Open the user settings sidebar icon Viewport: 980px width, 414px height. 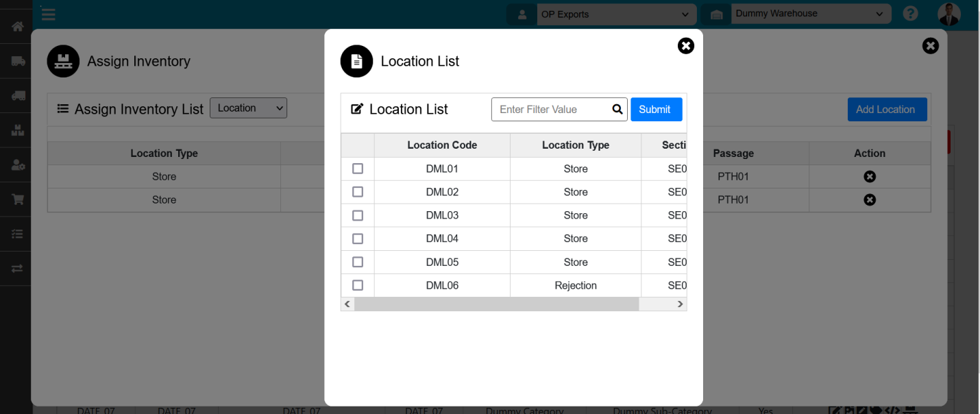pos(18,165)
